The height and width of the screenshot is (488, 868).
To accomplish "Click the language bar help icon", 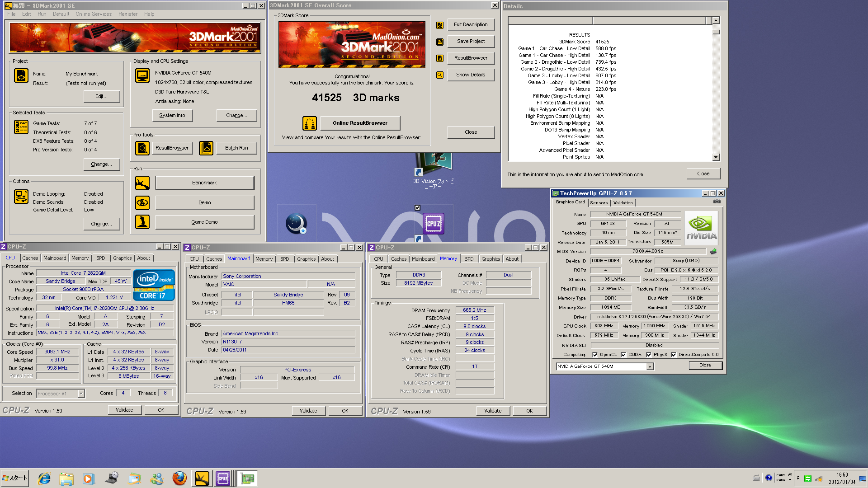I will (769, 478).
